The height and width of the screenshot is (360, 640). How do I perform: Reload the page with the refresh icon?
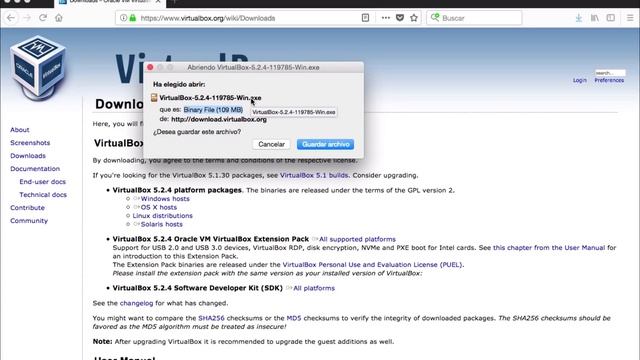[x=43, y=18]
